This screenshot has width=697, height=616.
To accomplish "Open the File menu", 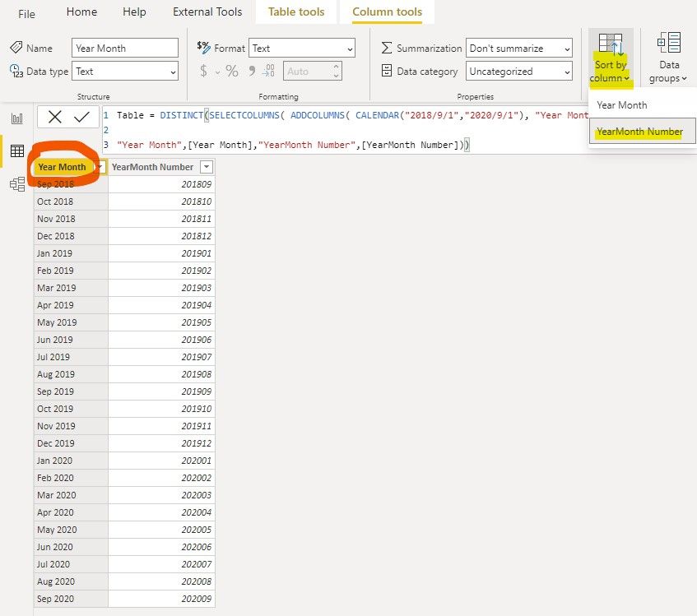I will pyautogui.click(x=26, y=14).
